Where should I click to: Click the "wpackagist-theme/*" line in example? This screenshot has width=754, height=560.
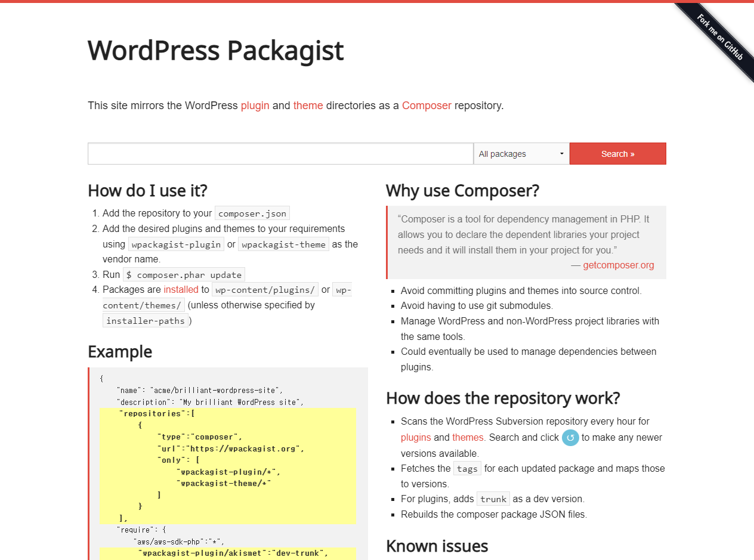click(224, 483)
